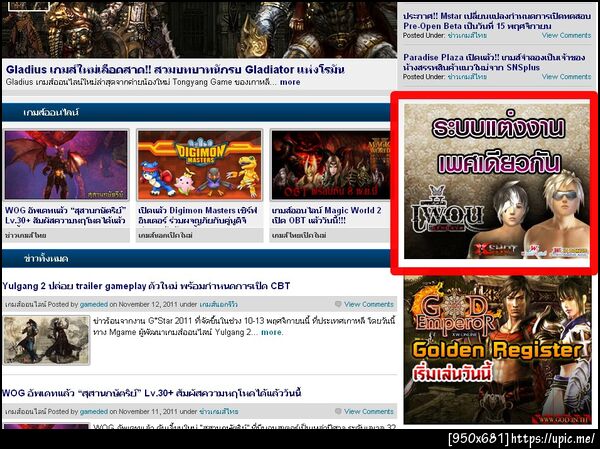This screenshot has height=449, width=600.
Task: Click comment bubble icon on WOG post
Action: tap(338, 411)
